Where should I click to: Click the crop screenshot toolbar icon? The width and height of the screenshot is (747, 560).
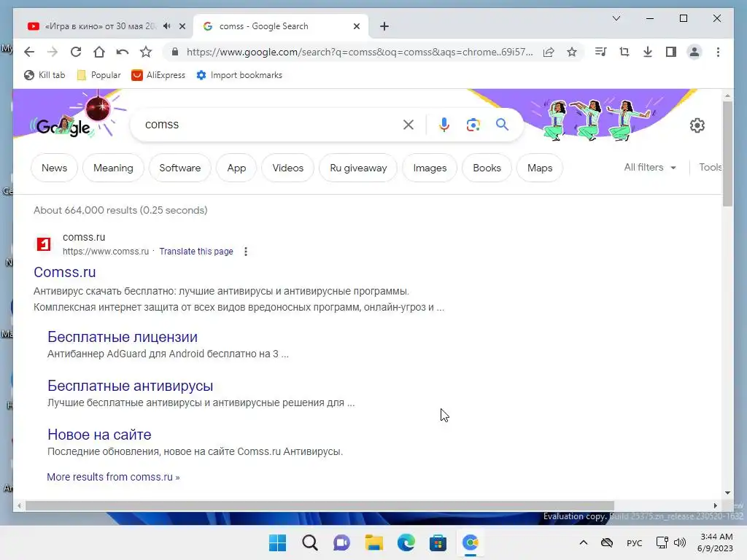click(x=624, y=52)
